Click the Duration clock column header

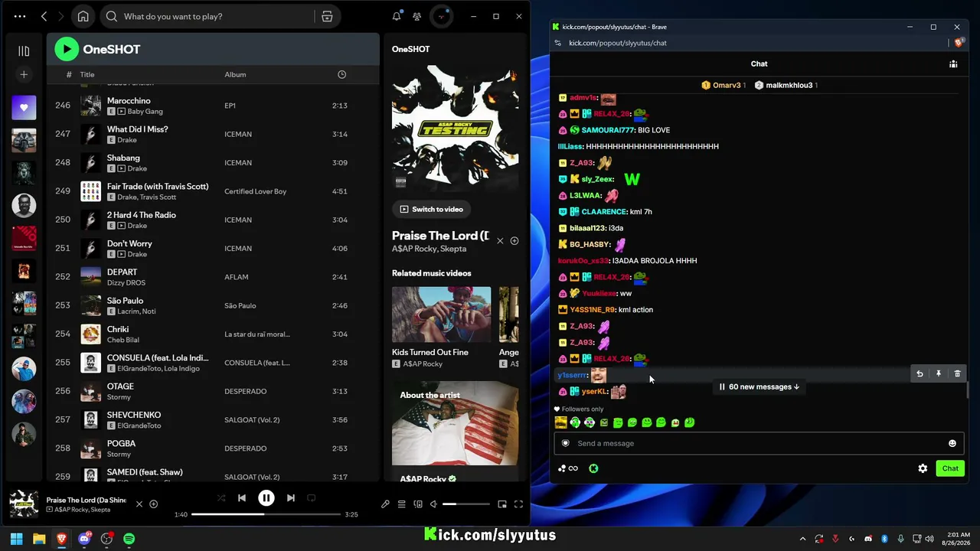click(x=341, y=74)
